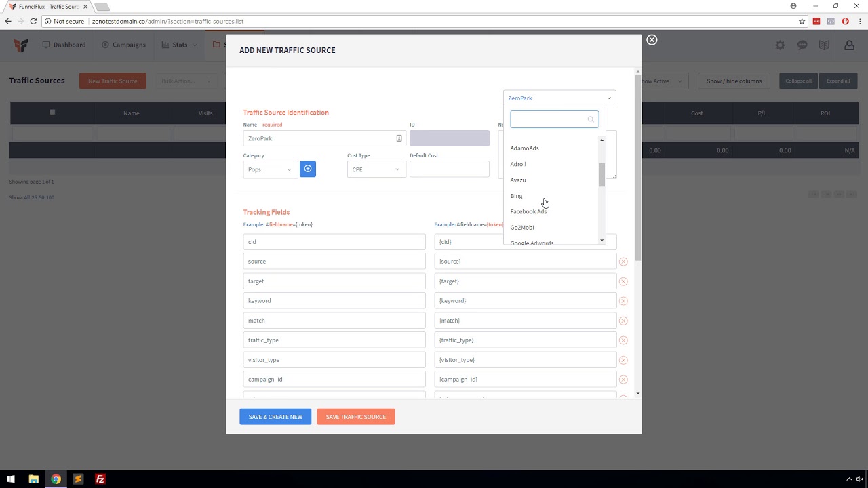
Task: Click the icon inside the Name field
Action: pos(399,138)
